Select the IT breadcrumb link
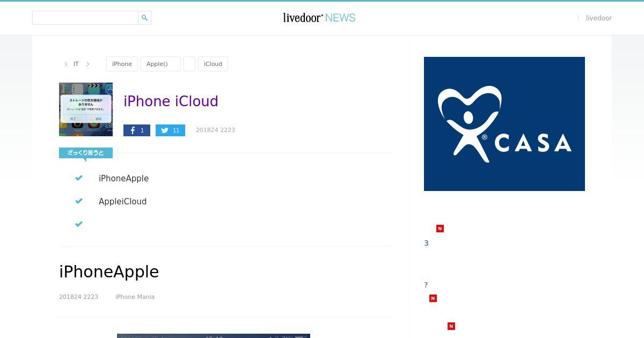644x338 pixels. [x=76, y=64]
